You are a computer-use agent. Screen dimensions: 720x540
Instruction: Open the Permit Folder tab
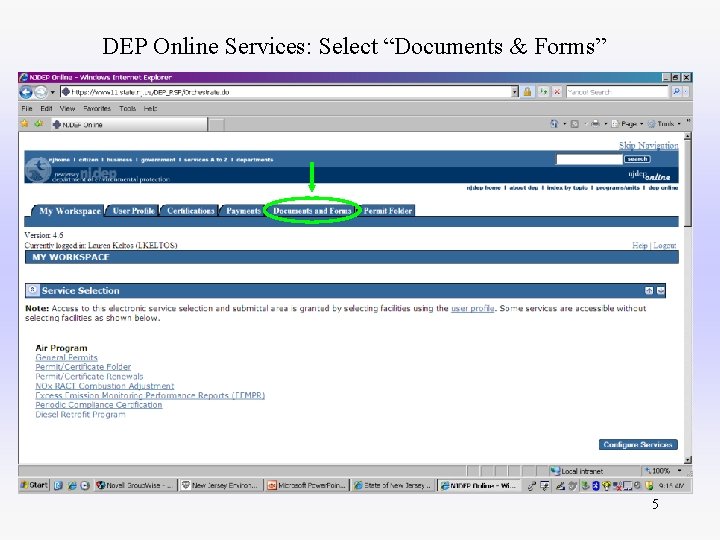(388, 211)
